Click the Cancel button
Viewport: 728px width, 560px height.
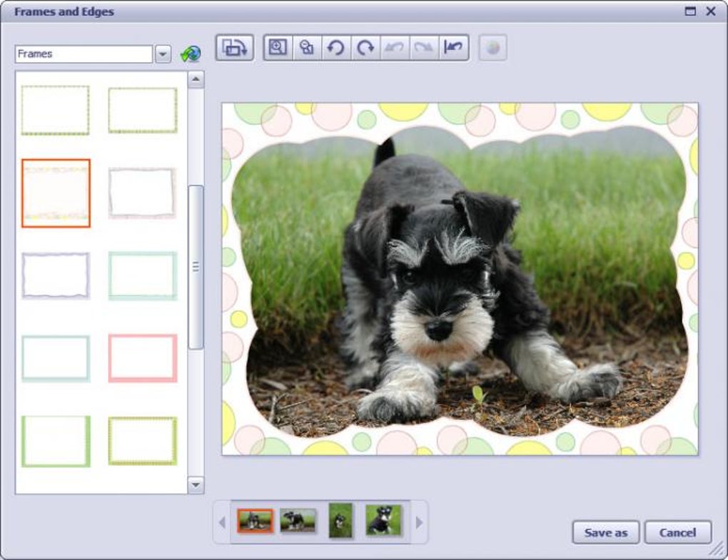click(678, 532)
